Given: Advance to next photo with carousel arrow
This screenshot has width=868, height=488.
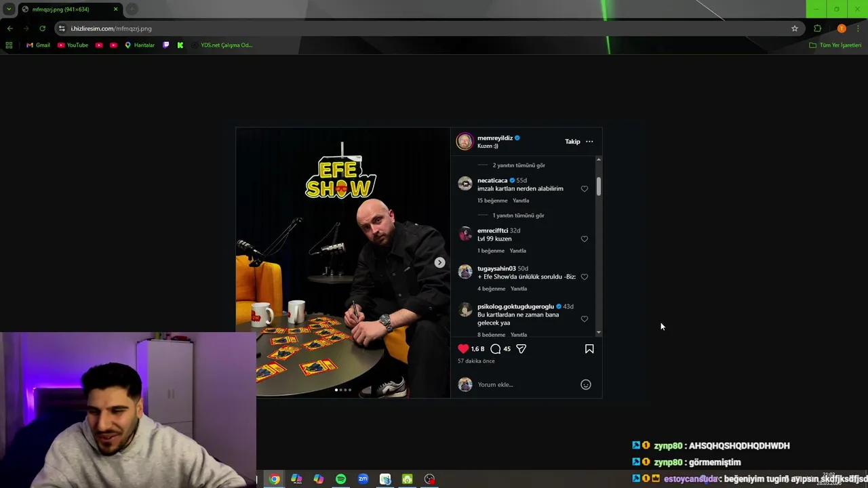Looking at the screenshot, I should tap(439, 262).
